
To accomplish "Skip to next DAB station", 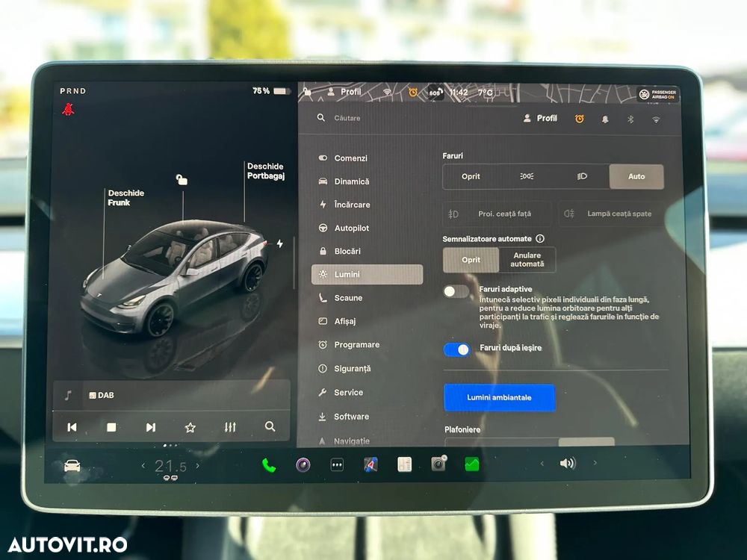I will [151, 427].
